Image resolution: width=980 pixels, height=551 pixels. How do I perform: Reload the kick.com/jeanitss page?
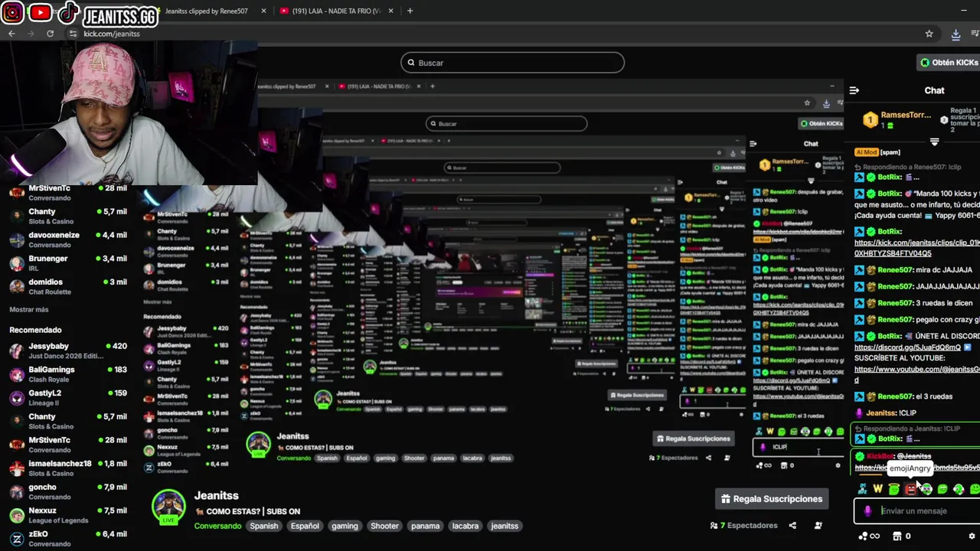click(x=50, y=34)
